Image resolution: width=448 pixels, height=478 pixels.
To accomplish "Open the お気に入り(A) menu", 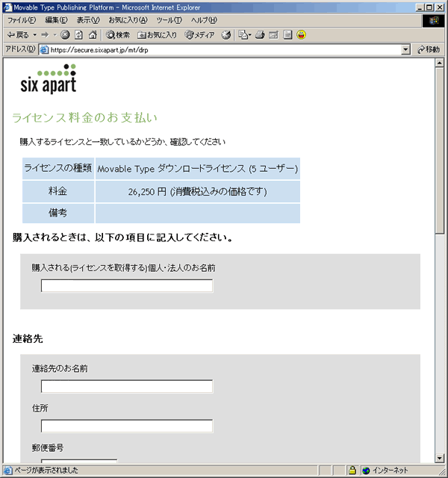I will (x=128, y=20).
